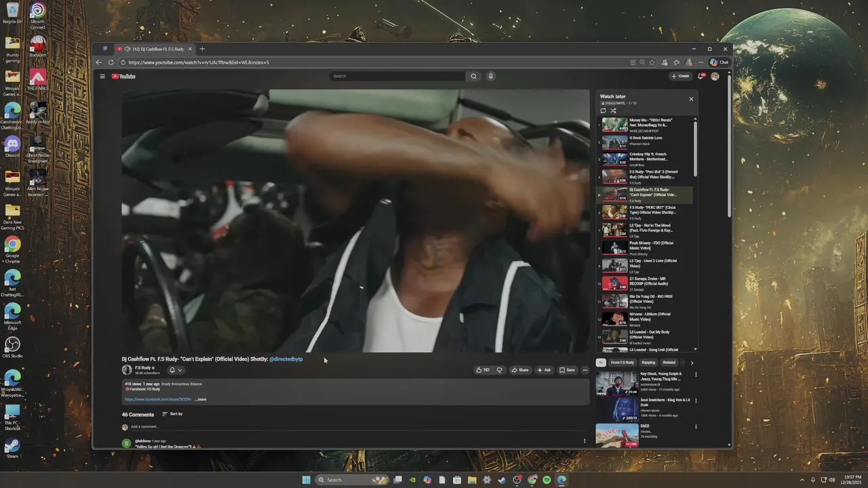Toggle loop playlist in Watch later
868x488 pixels.
[603, 110]
